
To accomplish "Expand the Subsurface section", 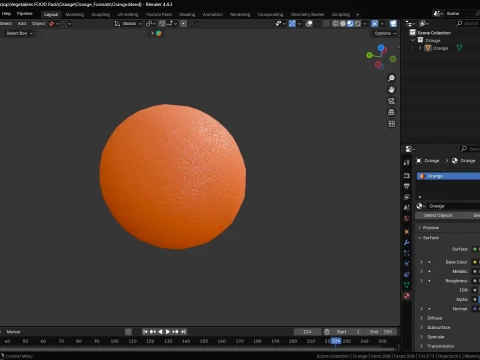I will pyautogui.click(x=421, y=327).
